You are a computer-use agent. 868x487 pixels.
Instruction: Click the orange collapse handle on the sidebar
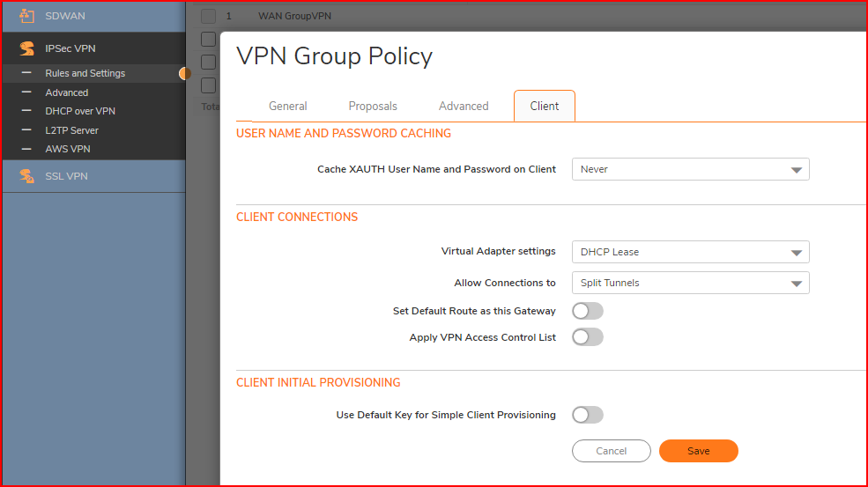coord(185,74)
